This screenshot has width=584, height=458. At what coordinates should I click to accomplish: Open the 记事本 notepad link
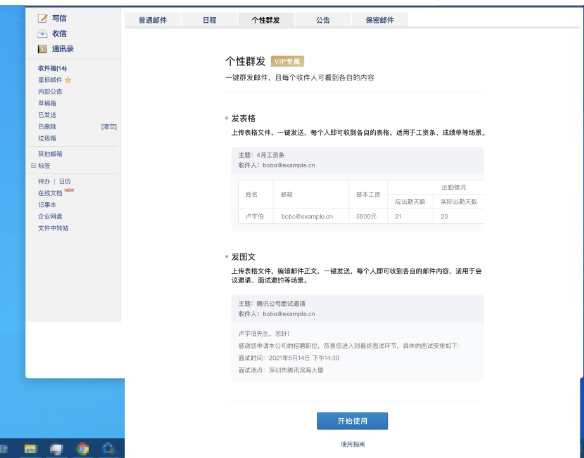click(47, 204)
